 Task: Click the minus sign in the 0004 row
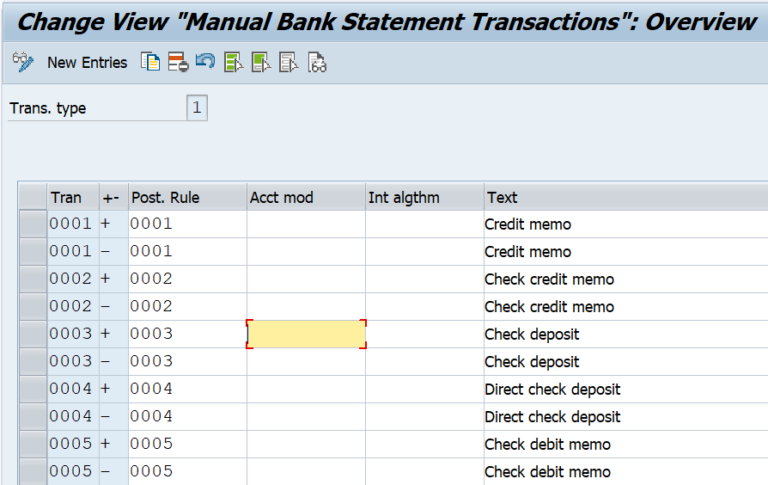tap(105, 416)
